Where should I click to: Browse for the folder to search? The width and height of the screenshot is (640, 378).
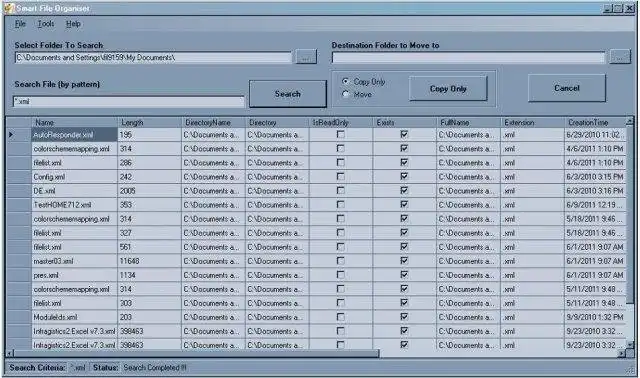click(306, 57)
